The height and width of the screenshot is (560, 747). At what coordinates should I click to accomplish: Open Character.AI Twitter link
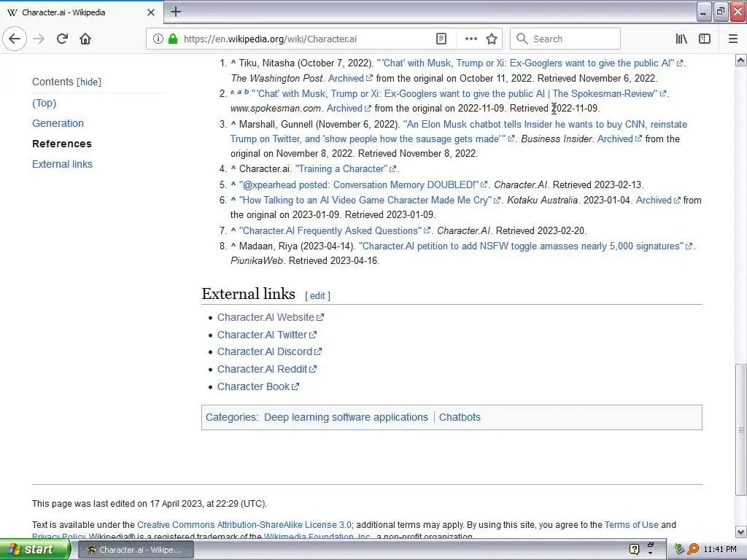(x=267, y=335)
